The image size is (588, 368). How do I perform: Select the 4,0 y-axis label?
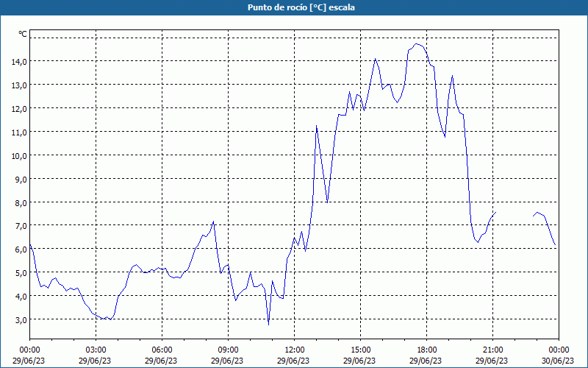[21, 297]
